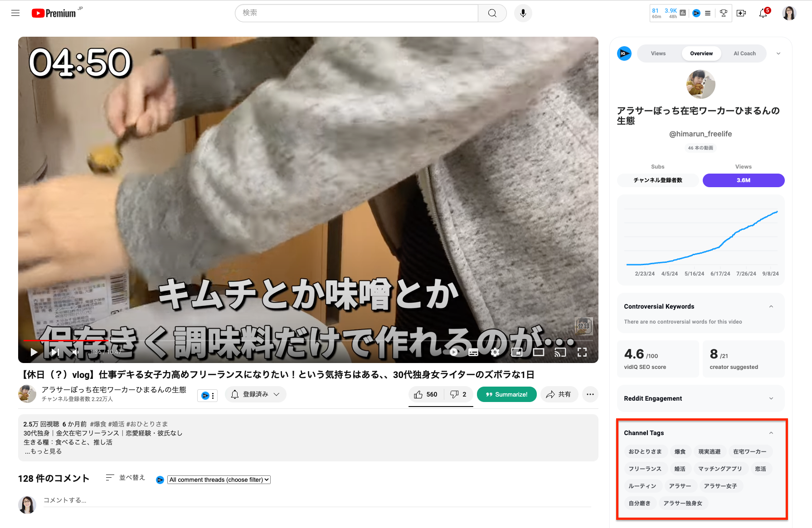
Task: Mute the video volume
Action: [x=75, y=352]
